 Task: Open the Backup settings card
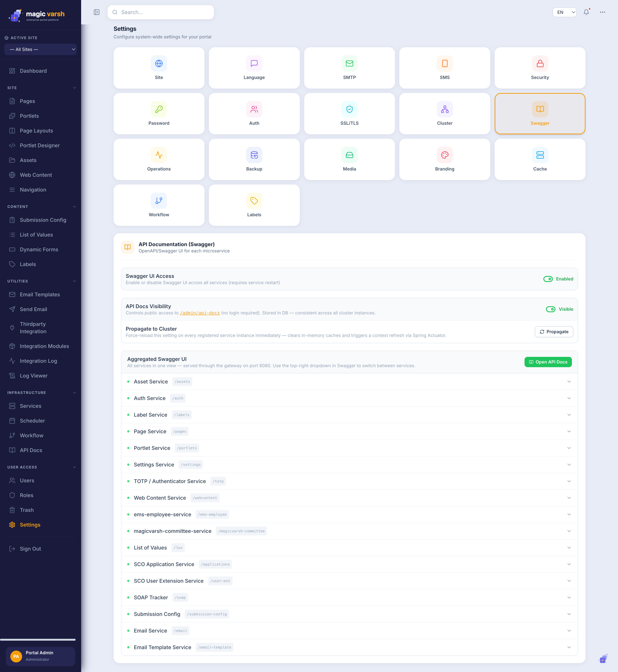point(254,160)
